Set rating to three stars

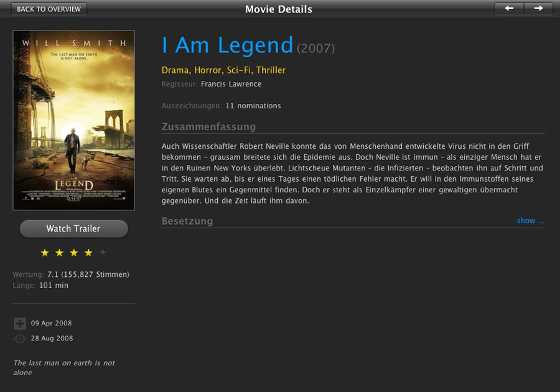(74, 253)
